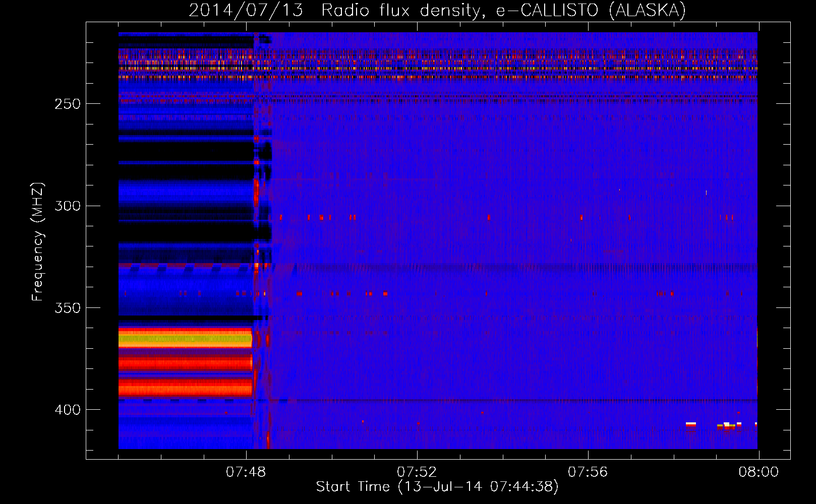Screen dimensions: 816x504
Task: Click the 07:52 time tick label
Action: [x=417, y=472]
